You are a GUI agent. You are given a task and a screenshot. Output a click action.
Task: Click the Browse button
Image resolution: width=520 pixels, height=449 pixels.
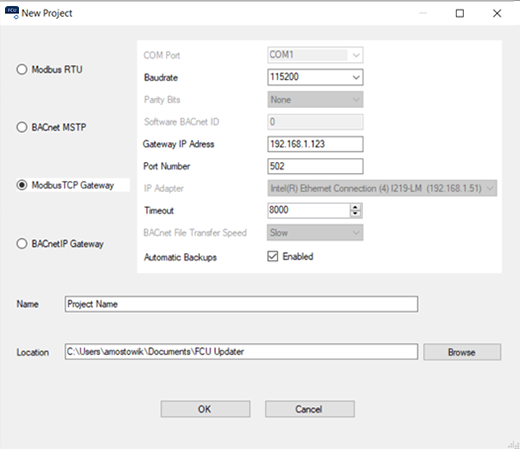[x=462, y=352]
